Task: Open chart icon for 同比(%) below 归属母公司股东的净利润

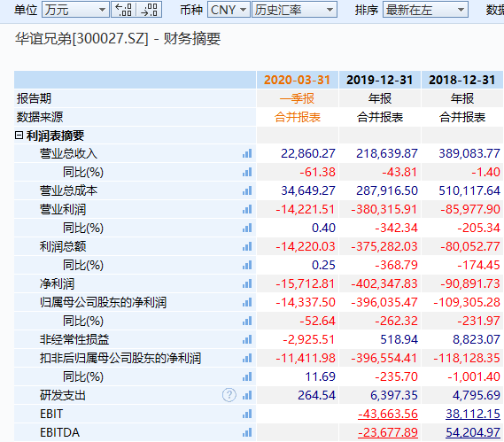Action: (247, 322)
